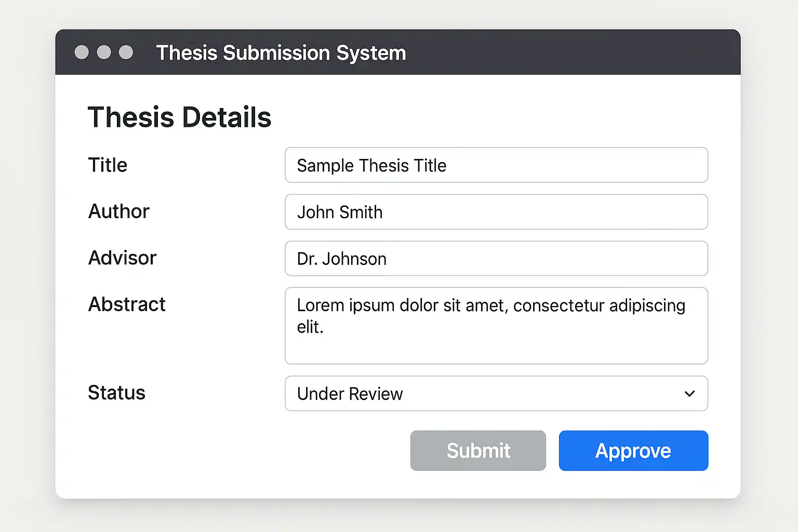Select the Dr. Johnson advisor field
This screenshot has width=798, height=532.
(496, 259)
